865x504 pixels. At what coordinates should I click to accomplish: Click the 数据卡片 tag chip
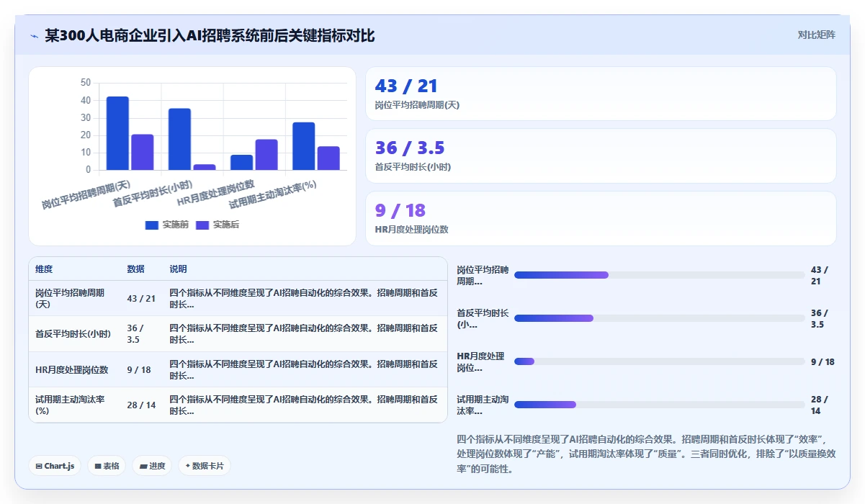pyautogui.click(x=205, y=466)
